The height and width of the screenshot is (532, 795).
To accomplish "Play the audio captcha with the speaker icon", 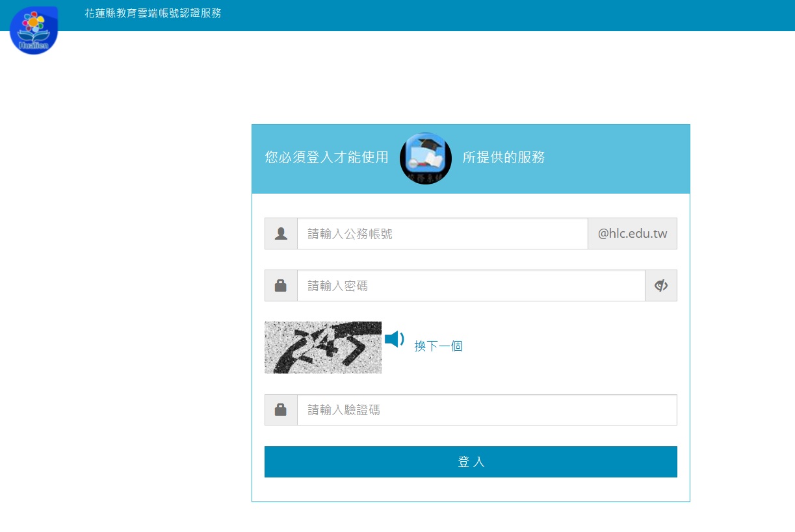I will tap(394, 339).
